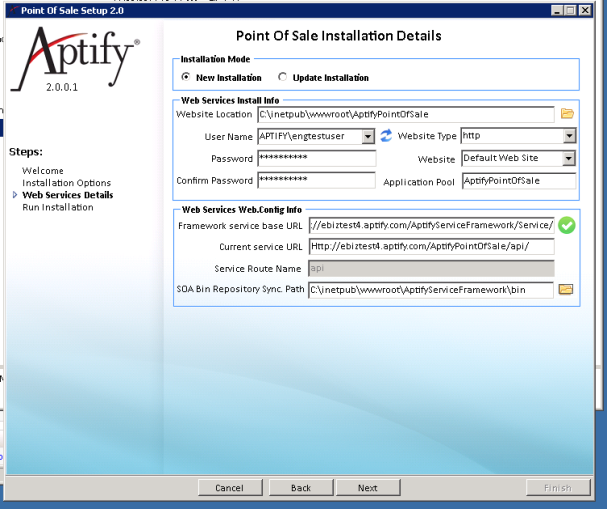Click the 'Service Route Name' label

click(x=257, y=269)
